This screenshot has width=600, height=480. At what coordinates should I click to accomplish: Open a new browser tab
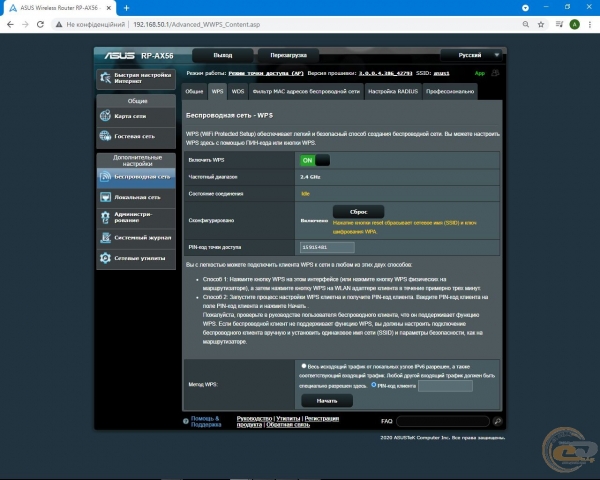(x=127, y=8)
